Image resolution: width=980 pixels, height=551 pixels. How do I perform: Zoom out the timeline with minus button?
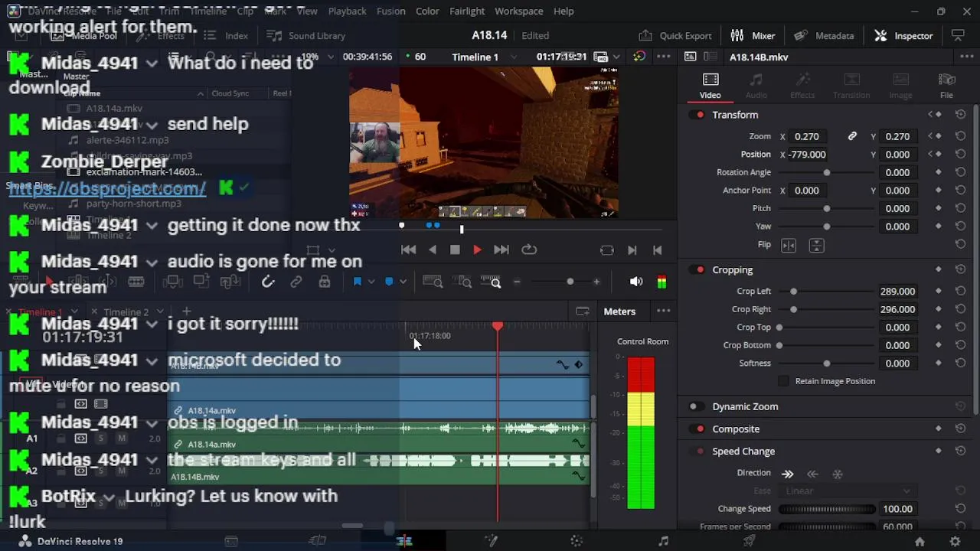click(x=517, y=282)
